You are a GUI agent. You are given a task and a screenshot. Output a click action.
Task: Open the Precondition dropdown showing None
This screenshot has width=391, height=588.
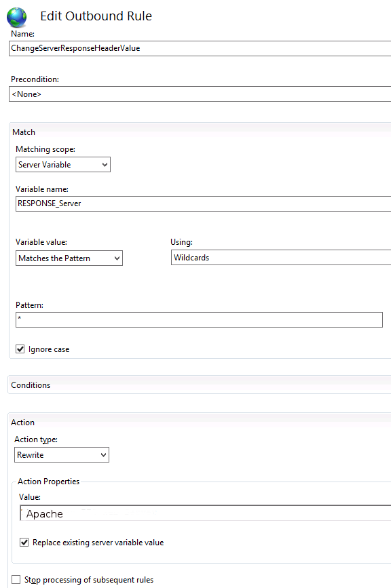(200, 94)
